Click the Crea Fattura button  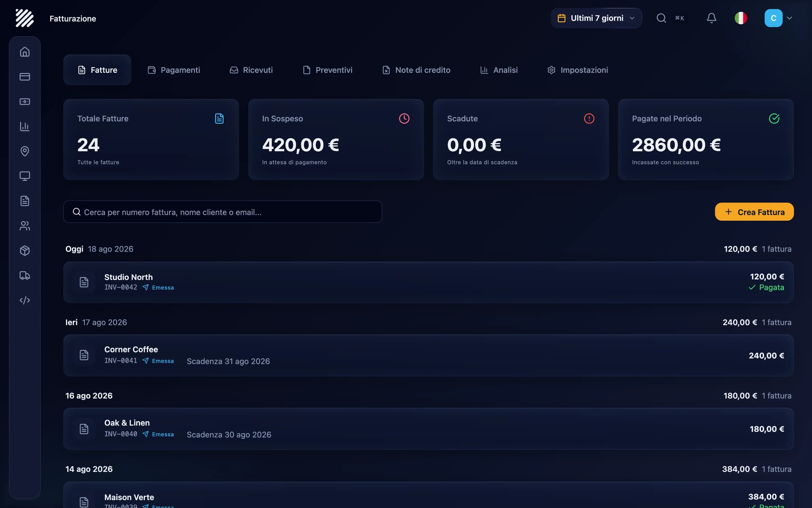pyautogui.click(x=754, y=212)
